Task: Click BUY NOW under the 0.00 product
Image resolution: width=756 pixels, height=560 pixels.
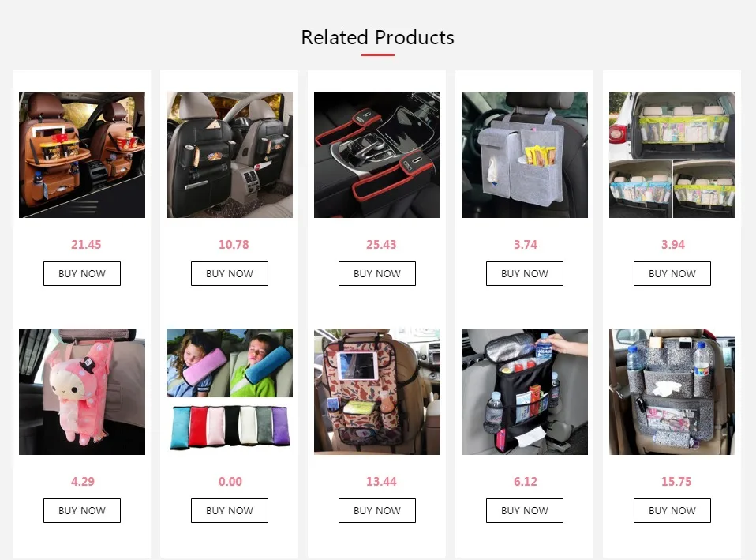Action: coord(230,511)
